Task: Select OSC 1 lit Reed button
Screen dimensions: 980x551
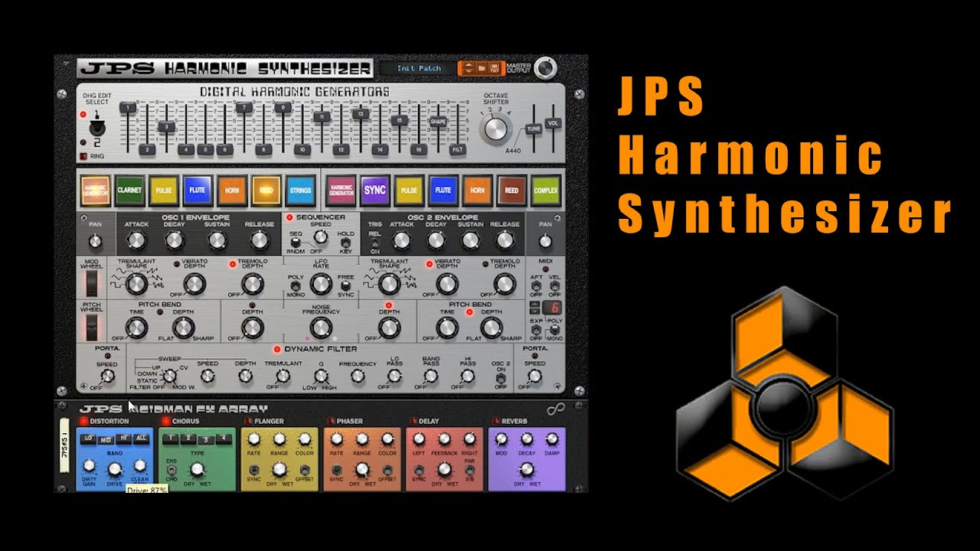Action: (x=266, y=190)
